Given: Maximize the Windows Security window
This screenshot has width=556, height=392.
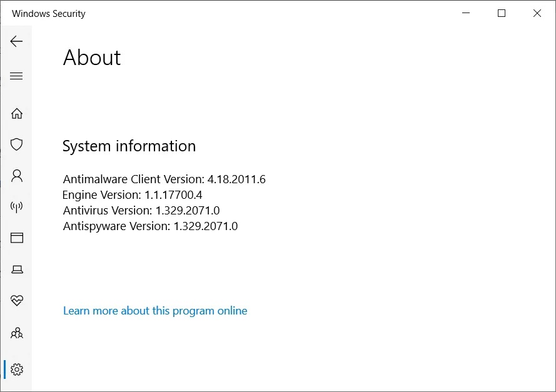Looking at the screenshot, I should pos(502,14).
